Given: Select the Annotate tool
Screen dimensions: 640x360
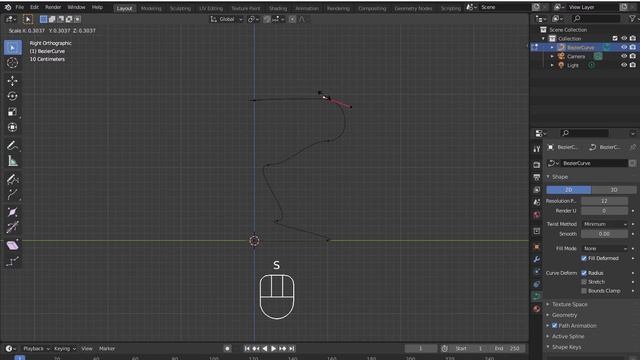Looking at the screenshot, I should click(12, 146).
